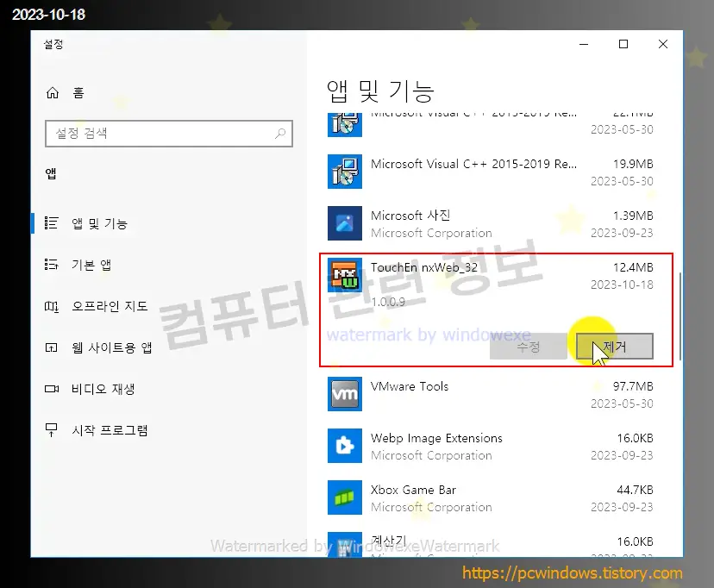Viewport: 714px width, 588px height.
Task: Open 시작 프로그램 sidebar item
Action: click(x=110, y=430)
